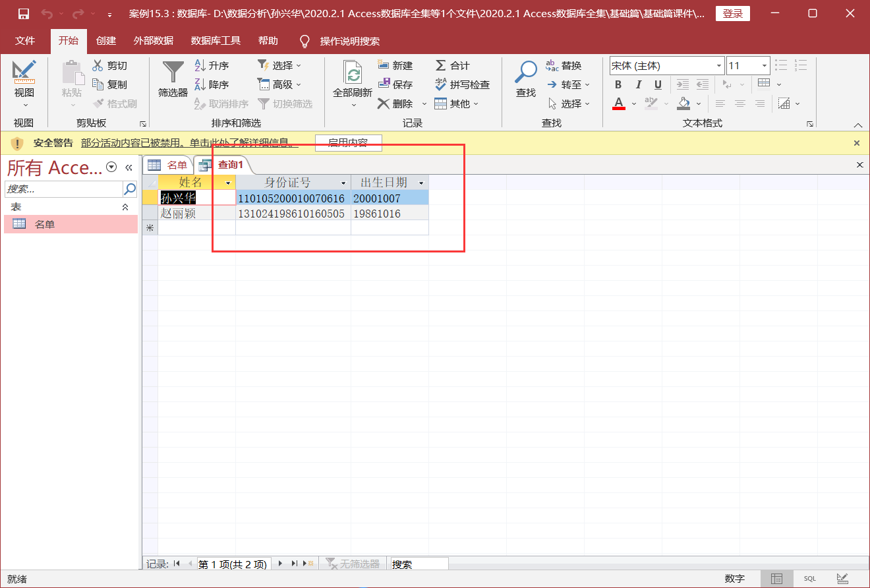Screen dimensions: 870x588
Task: Close the security warning bar
Action: click(x=857, y=143)
